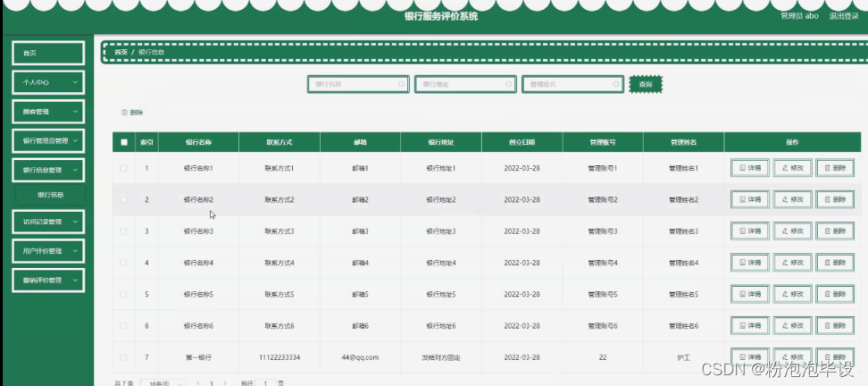Viewport: 868px width, 386px height.
Task: Click the 44@qq.com email cell
Action: (x=361, y=357)
